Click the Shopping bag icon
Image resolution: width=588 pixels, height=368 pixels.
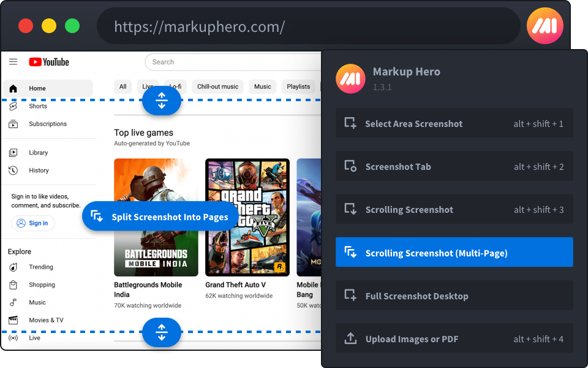point(13,285)
